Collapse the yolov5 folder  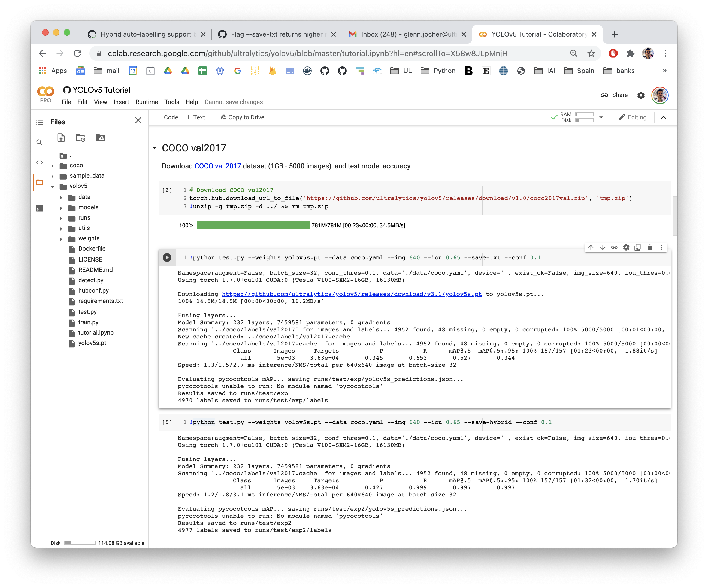(x=52, y=187)
